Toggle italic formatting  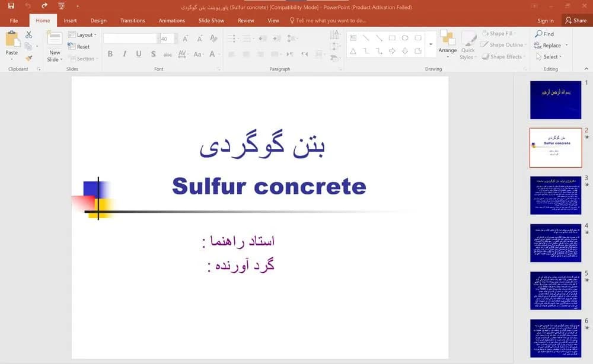click(125, 54)
